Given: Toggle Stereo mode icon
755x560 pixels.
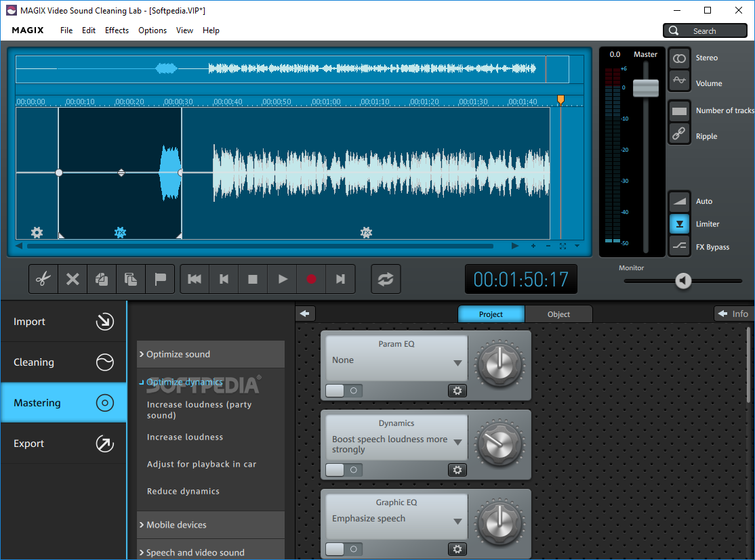Looking at the screenshot, I should point(679,58).
